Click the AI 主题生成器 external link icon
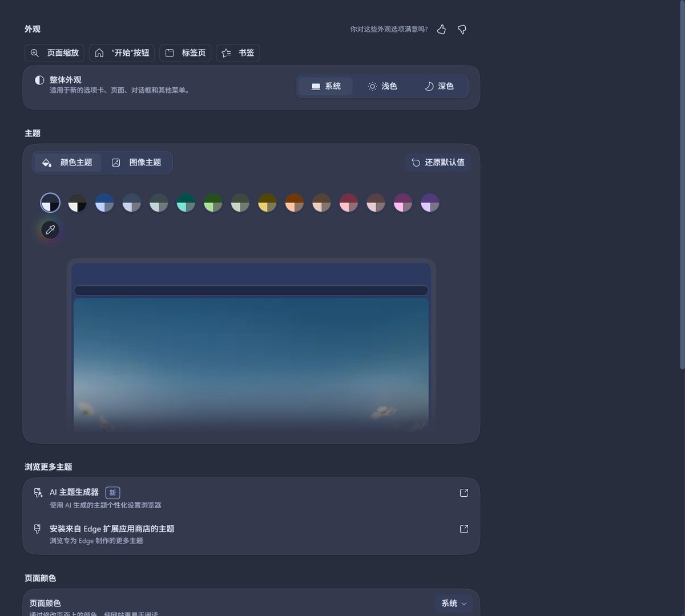Image resolution: width=685 pixels, height=616 pixels. [464, 492]
